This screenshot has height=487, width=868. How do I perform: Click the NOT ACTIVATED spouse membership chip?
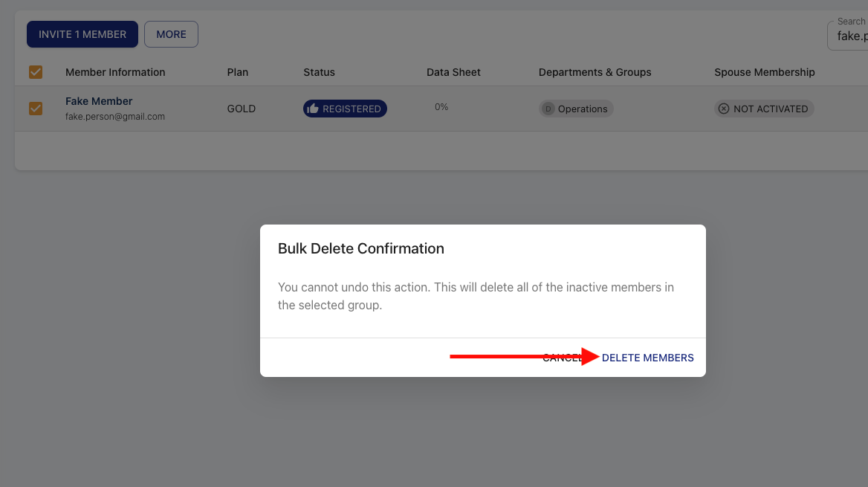coord(764,109)
